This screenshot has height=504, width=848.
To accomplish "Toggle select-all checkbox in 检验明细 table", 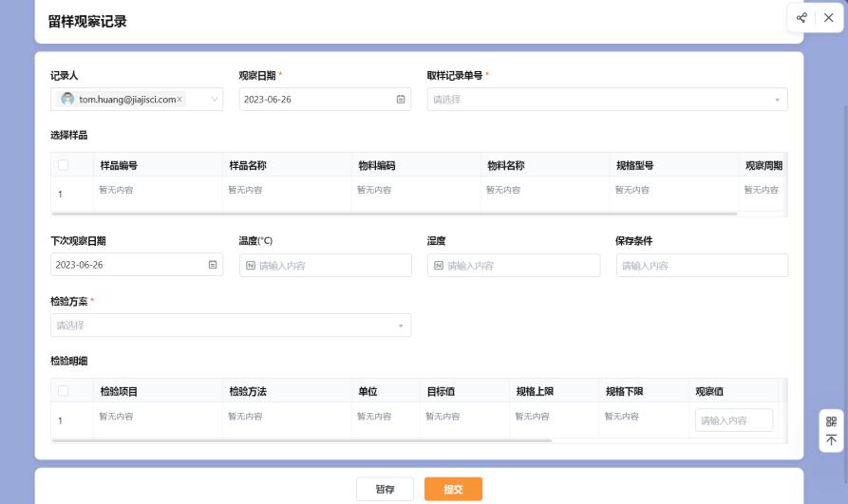I will click(x=64, y=391).
